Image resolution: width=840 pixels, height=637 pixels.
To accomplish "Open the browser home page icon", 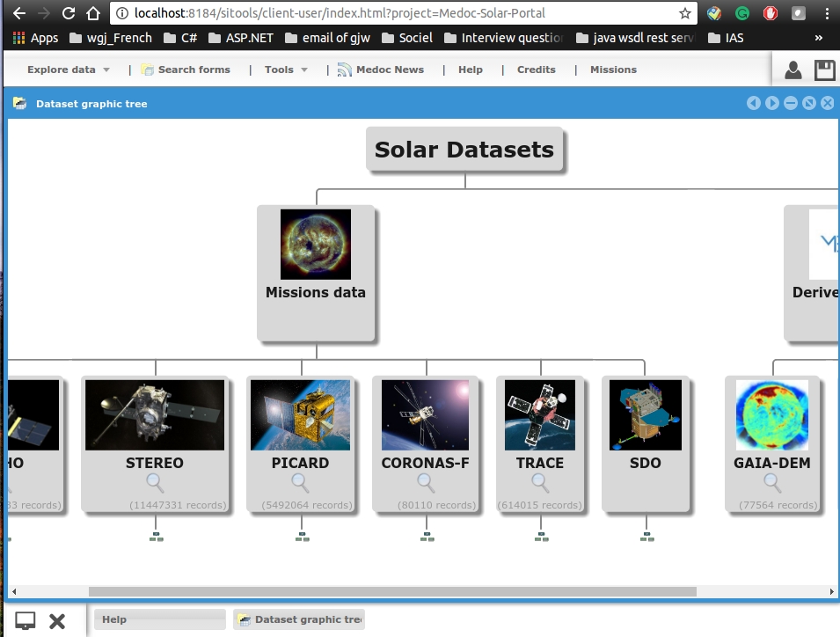I will coord(93,13).
